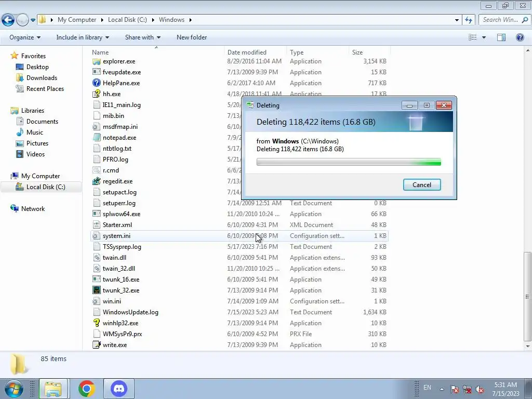Select the msdfmap.ini file icon
This screenshot has width=532, height=399.
click(x=97, y=127)
